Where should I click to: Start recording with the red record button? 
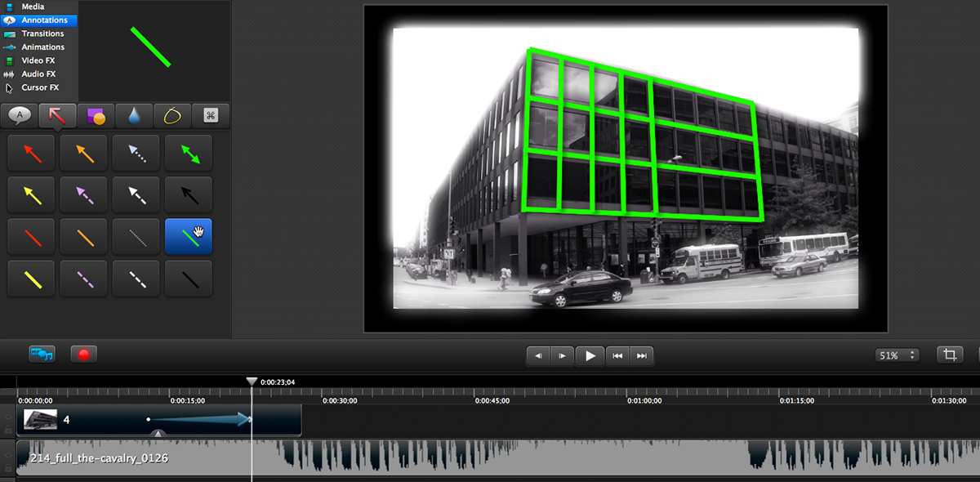pos(82,355)
